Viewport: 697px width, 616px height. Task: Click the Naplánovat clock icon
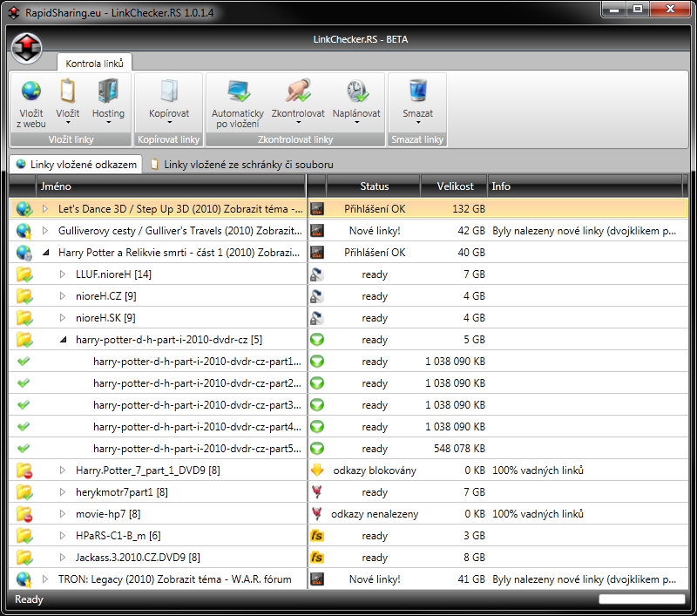click(x=356, y=91)
